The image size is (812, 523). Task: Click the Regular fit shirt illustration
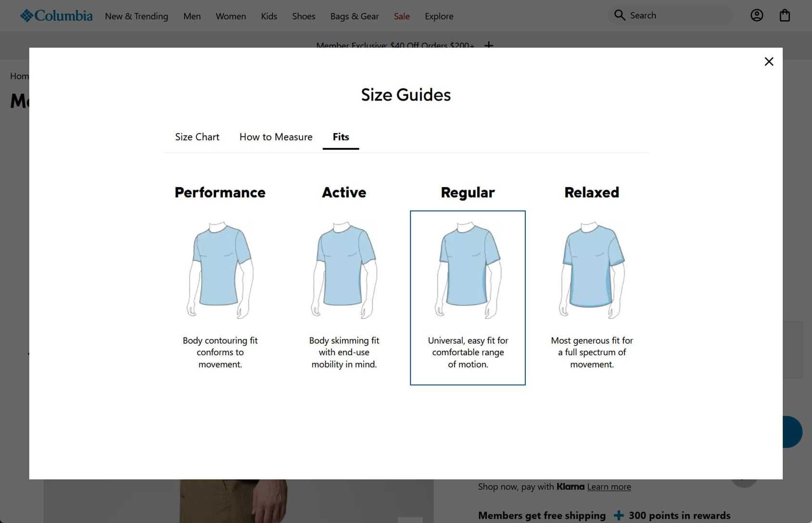click(x=468, y=270)
